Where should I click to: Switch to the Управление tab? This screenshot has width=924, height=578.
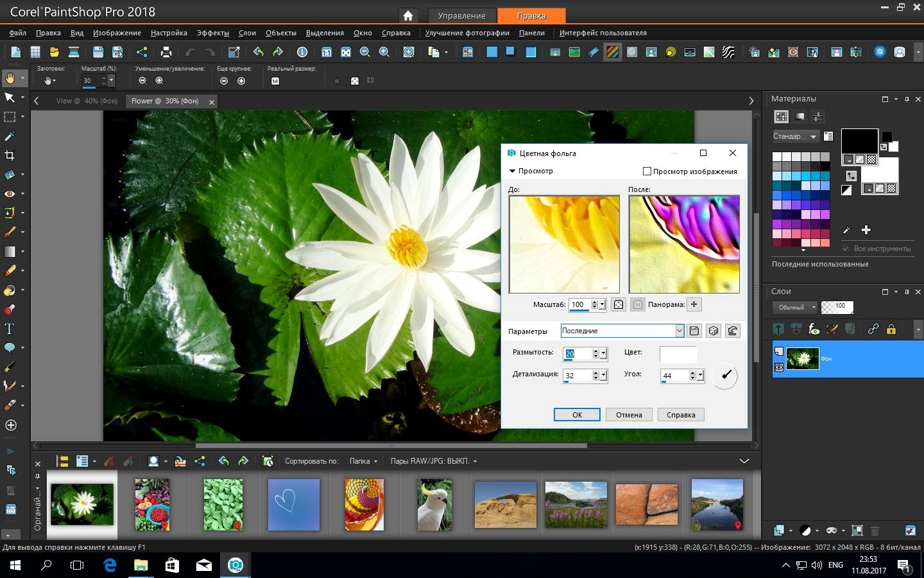coord(462,16)
